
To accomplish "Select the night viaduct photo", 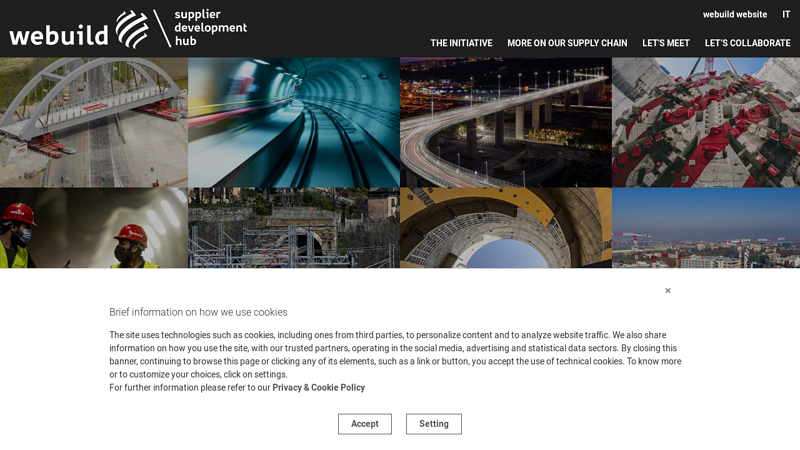I will click(x=506, y=122).
